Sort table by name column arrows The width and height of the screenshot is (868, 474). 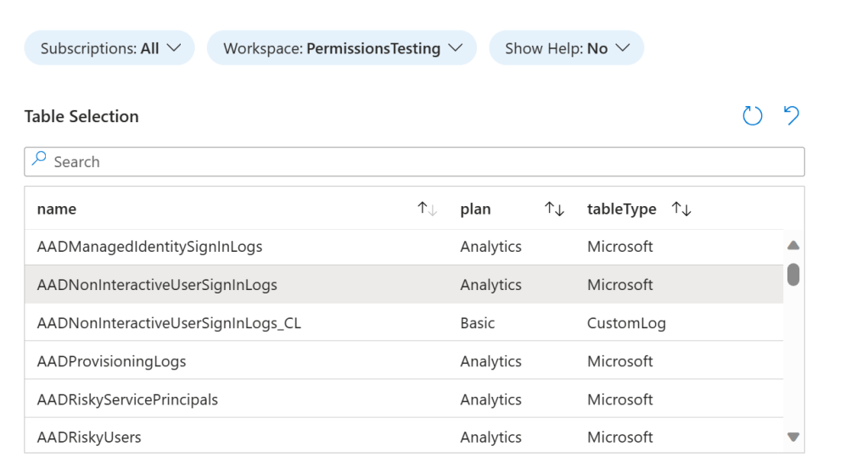tap(427, 209)
